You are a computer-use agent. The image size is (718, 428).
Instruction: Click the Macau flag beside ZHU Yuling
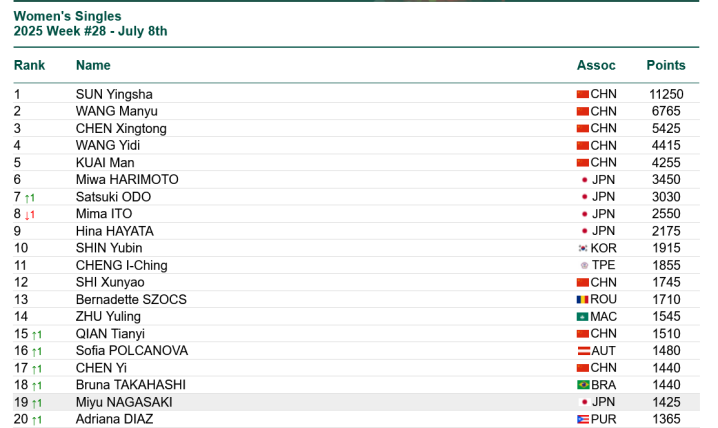[582, 317]
